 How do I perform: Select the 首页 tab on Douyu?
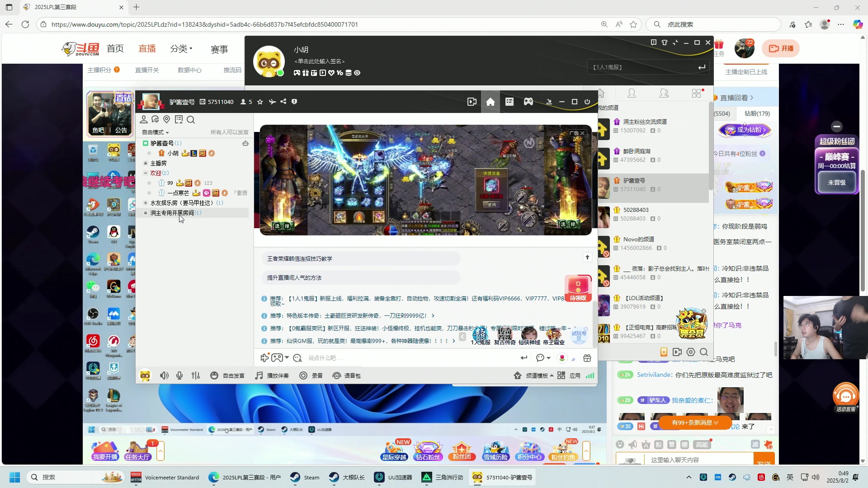pos(115,48)
